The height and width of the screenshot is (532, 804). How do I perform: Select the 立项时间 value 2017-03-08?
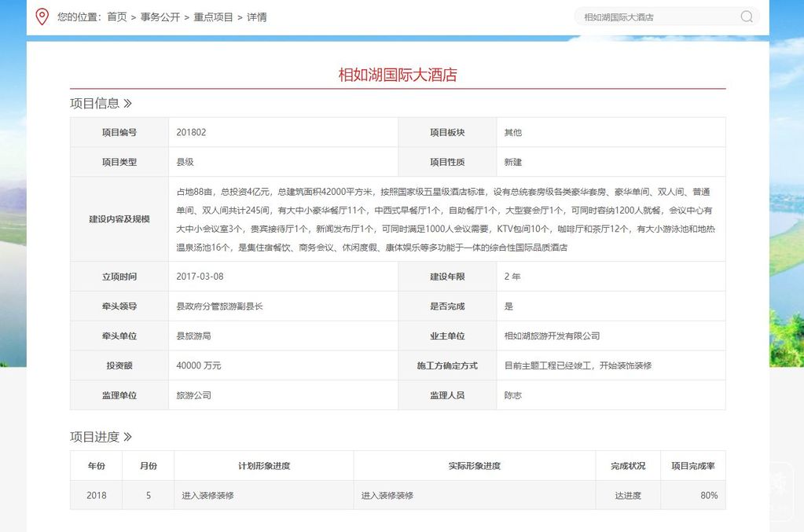(x=200, y=277)
